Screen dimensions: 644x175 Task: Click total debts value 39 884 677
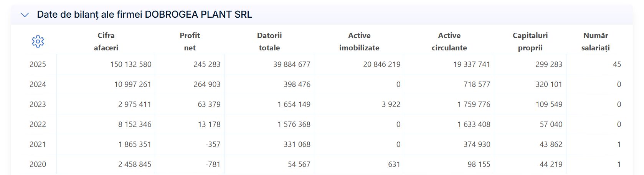click(292, 64)
